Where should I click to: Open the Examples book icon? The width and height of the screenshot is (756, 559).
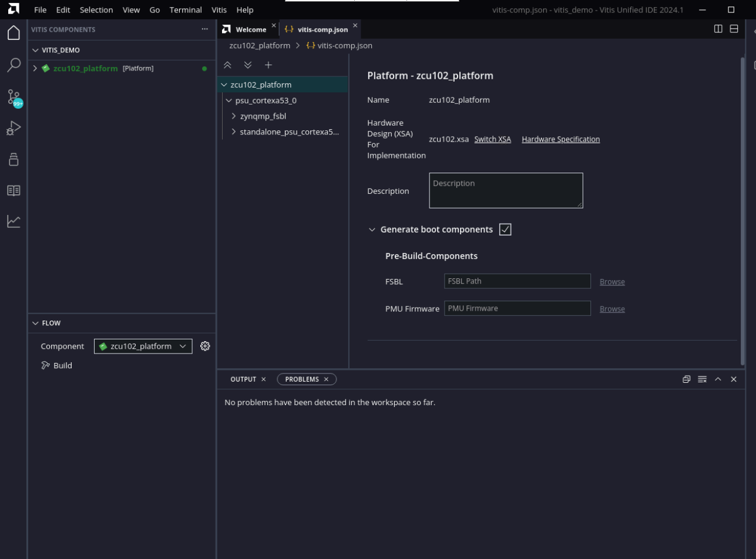pyautogui.click(x=14, y=190)
